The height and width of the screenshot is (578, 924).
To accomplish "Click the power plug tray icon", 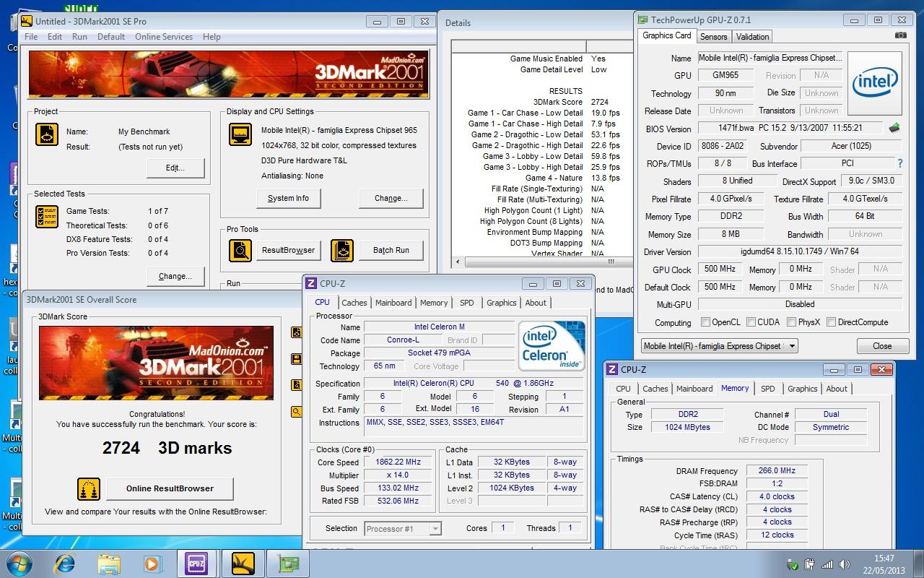I will pos(810,564).
